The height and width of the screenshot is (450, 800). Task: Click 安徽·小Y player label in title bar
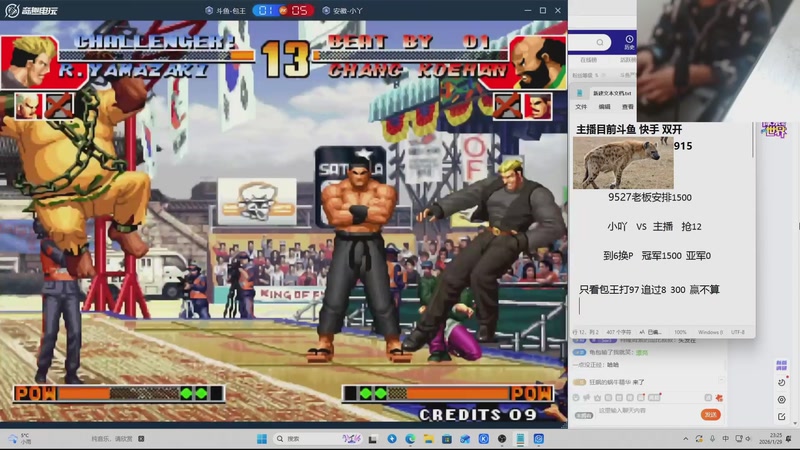pos(342,10)
